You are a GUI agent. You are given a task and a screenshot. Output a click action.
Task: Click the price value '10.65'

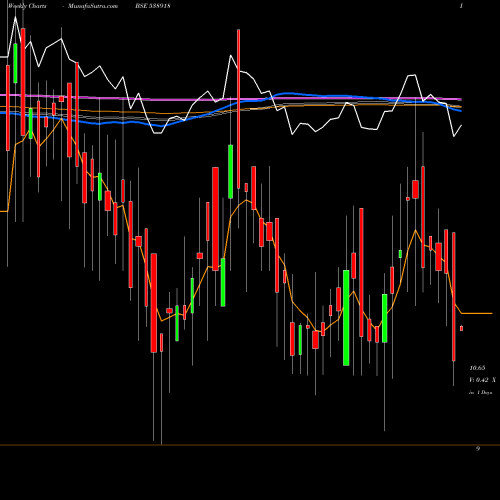click(477, 368)
